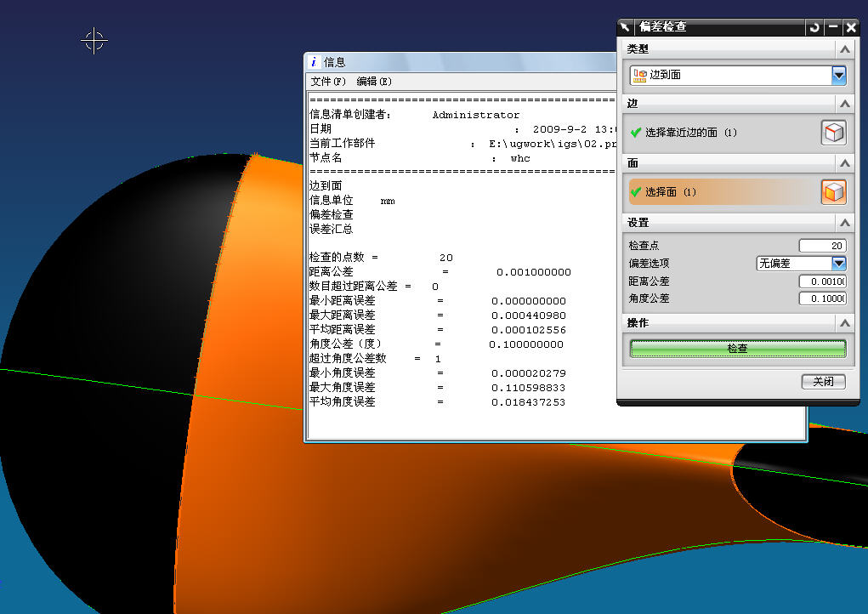The height and width of the screenshot is (614, 868).
Task: Click the 检查的点数 line
Action: pos(381,258)
